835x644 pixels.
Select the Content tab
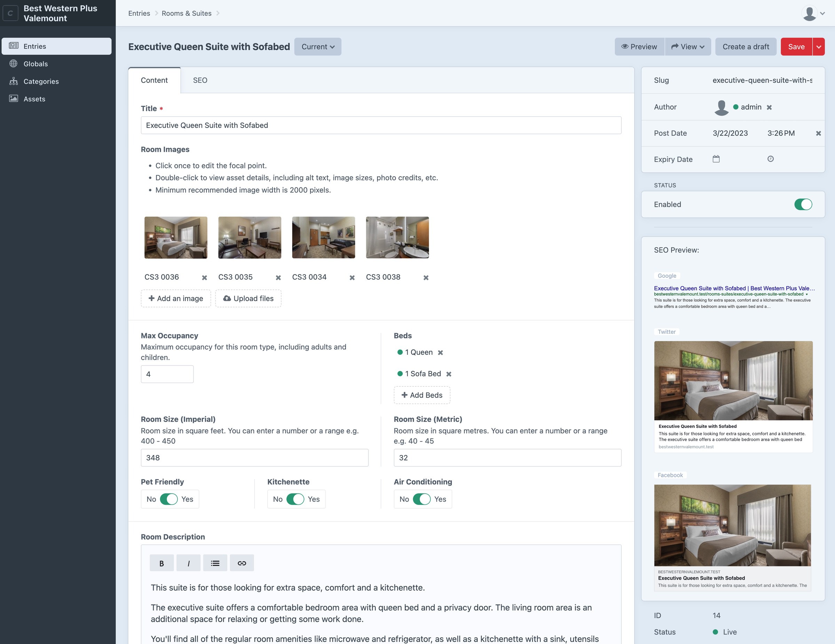[x=154, y=80]
